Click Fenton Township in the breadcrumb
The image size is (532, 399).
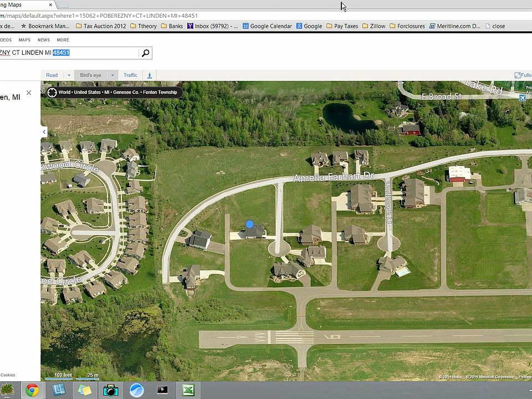(x=160, y=93)
